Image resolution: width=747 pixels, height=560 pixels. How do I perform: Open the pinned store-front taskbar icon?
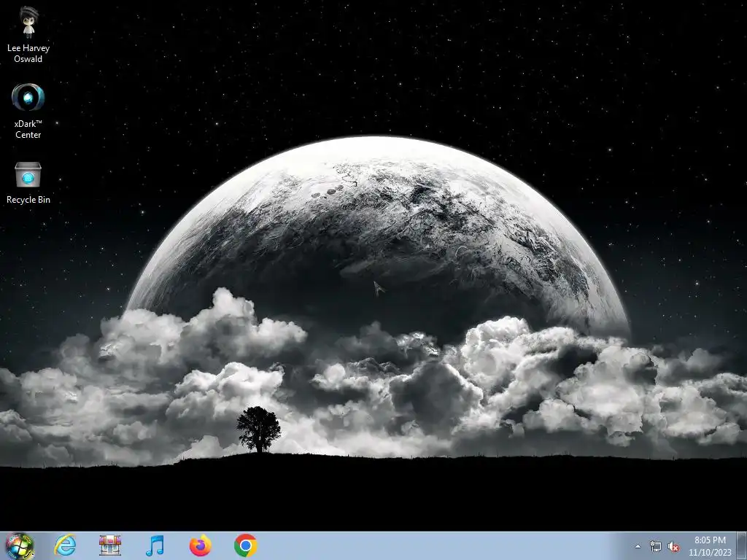(110, 545)
